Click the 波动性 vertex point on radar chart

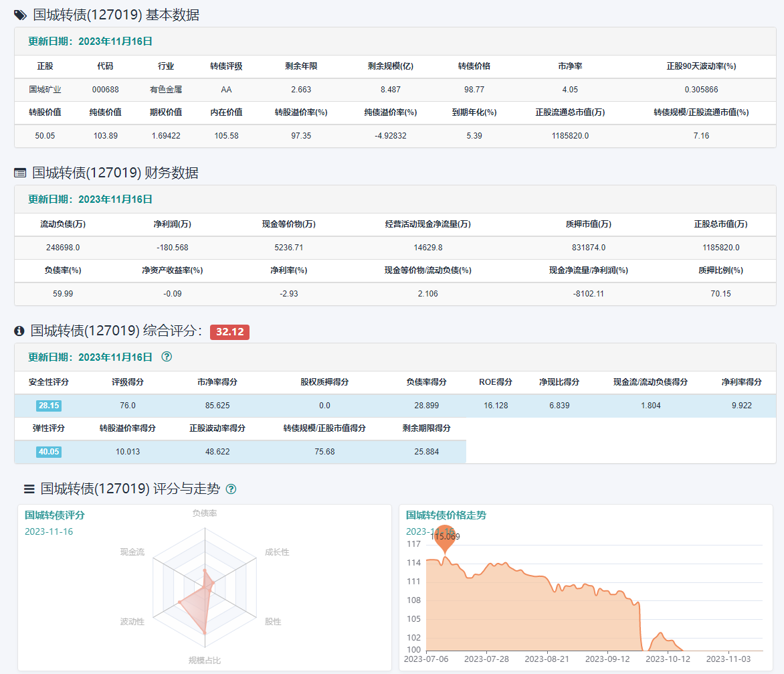[179, 602]
